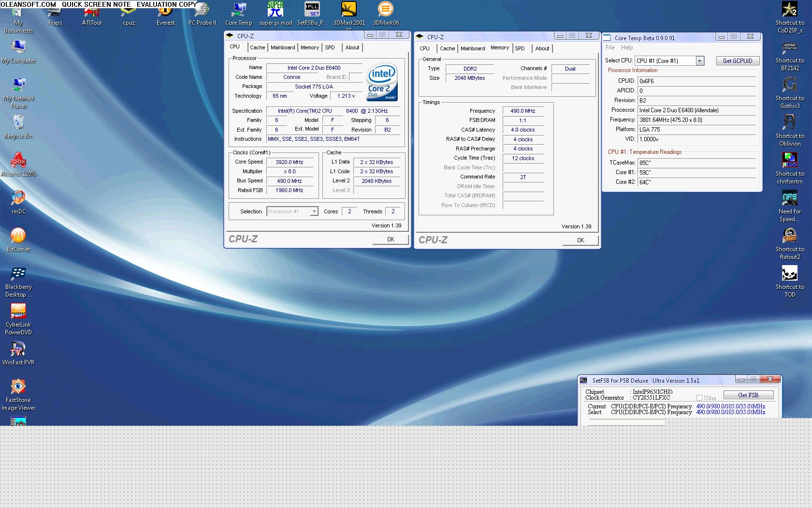Click Get GCPUID button in Core Temp
The height and width of the screenshot is (508, 812).
[x=738, y=60]
